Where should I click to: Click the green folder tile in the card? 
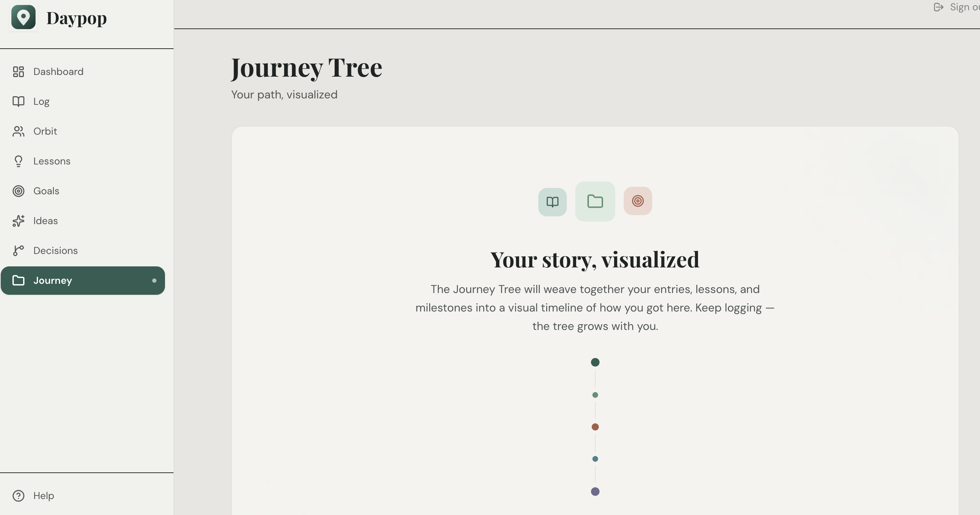click(595, 201)
